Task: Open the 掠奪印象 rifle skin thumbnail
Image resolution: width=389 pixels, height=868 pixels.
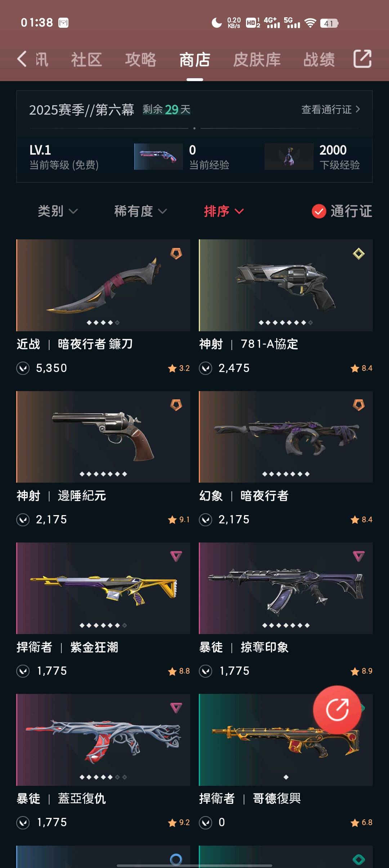Action: (286, 588)
